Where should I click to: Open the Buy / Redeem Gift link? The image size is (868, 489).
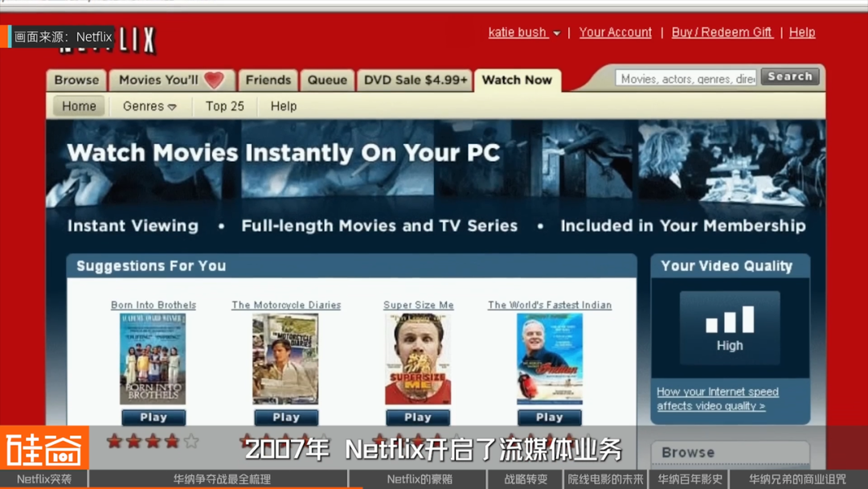[722, 33]
